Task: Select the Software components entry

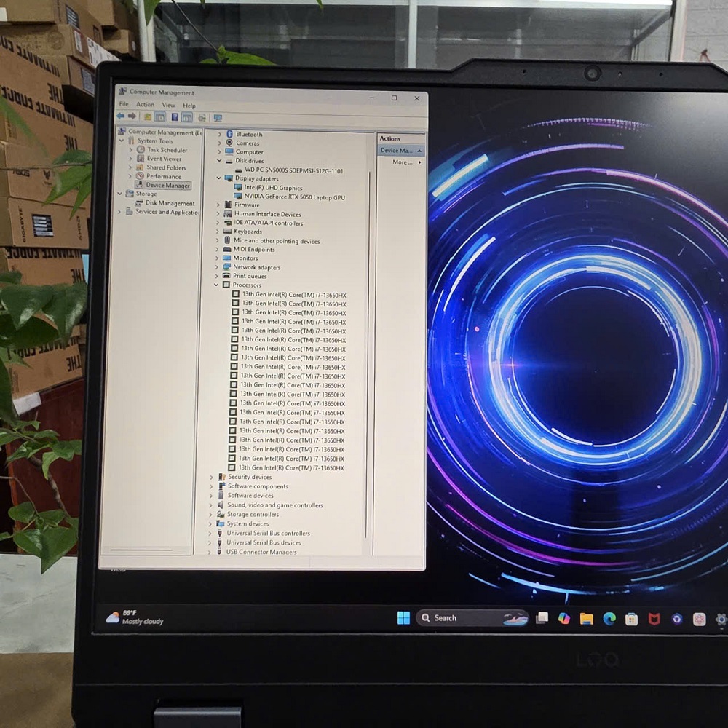Action: click(x=258, y=486)
